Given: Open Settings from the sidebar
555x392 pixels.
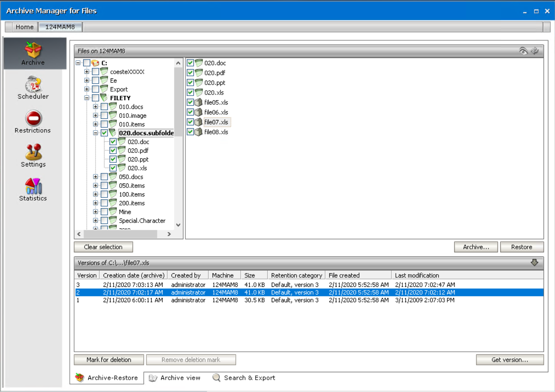Looking at the screenshot, I should tap(33, 155).
